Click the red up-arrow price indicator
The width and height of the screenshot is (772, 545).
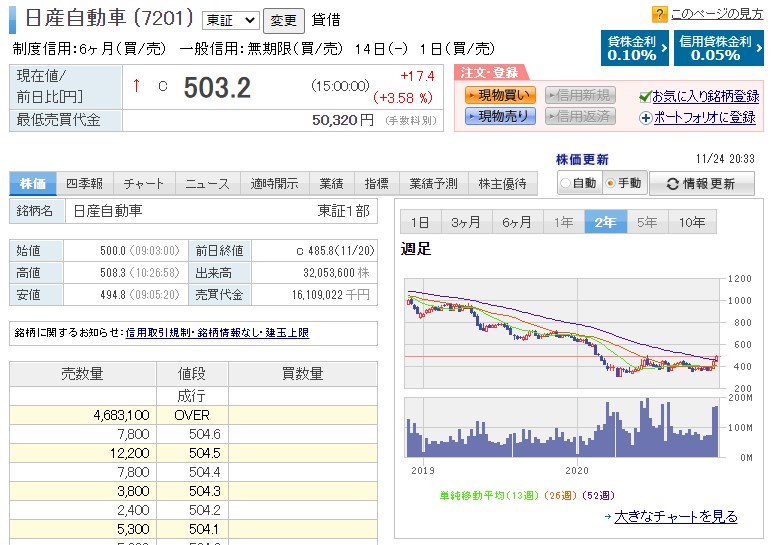[x=136, y=86]
